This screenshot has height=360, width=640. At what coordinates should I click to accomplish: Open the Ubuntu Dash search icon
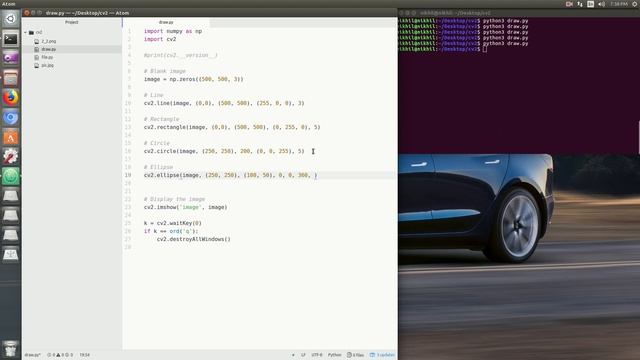click(x=11, y=19)
